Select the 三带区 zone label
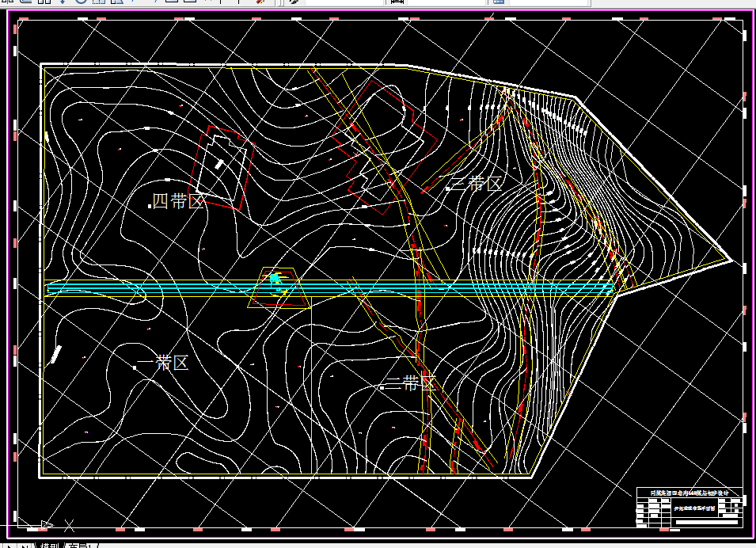 click(476, 183)
